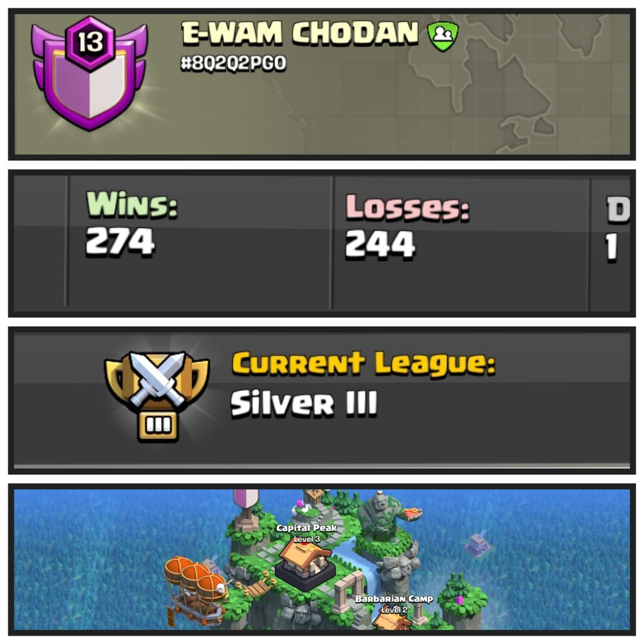The image size is (644, 644).
Task: Click the Silver III league text
Action: [x=304, y=403]
